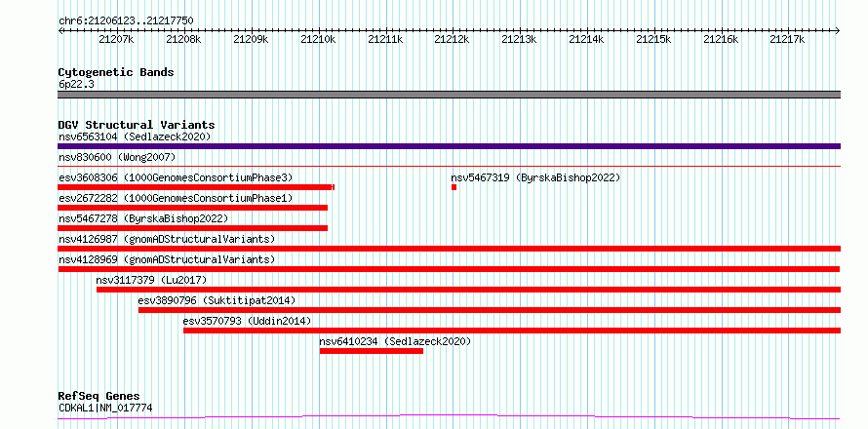This screenshot has height=429, width=868.
Task: Click the red nsv3117379 variant bar
Action: 468,290
